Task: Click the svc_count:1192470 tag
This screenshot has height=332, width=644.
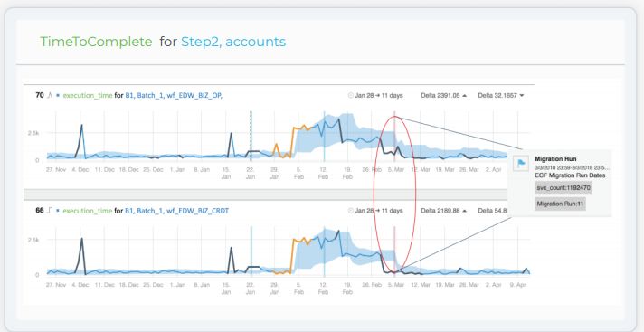Action: [563, 188]
